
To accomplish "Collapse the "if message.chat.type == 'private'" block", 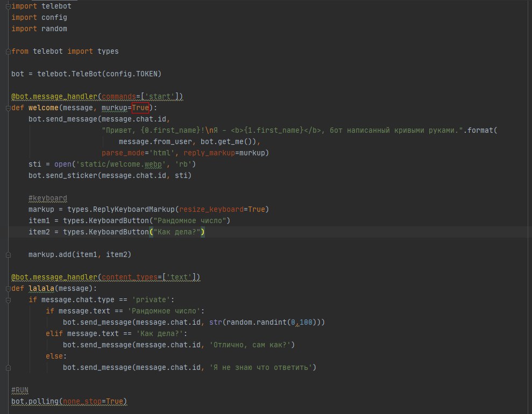I will tap(8, 300).
